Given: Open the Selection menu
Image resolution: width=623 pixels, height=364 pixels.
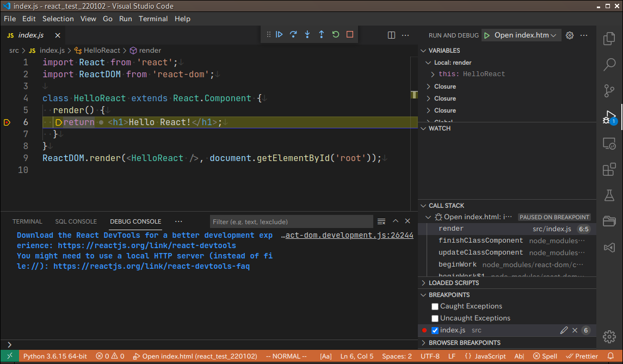Looking at the screenshot, I should [58, 18].
